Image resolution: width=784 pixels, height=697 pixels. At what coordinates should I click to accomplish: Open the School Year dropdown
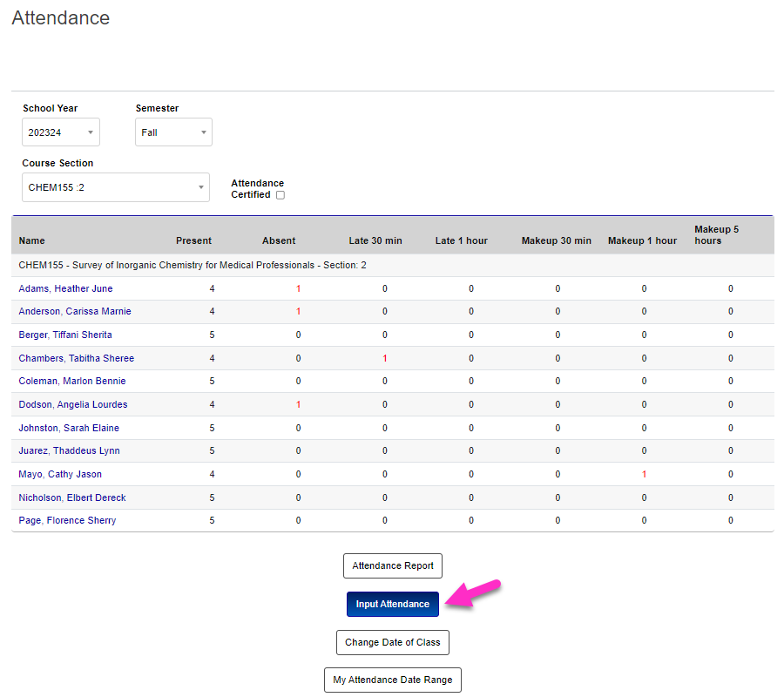60,132
